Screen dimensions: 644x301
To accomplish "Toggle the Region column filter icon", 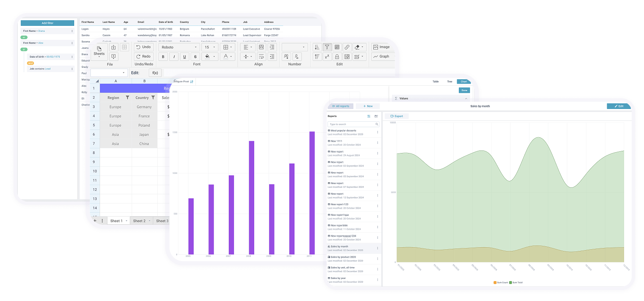I will pyautogui.click(x=128, y=98).
